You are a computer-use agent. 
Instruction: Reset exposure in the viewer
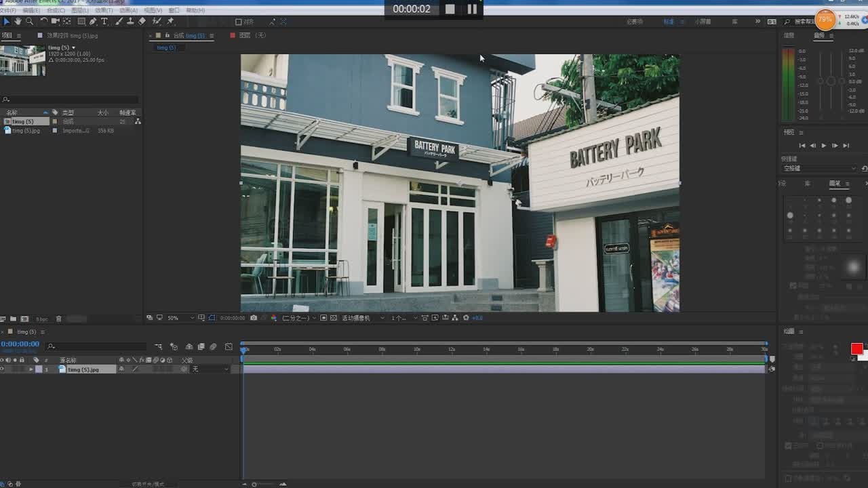click(466, 318)
